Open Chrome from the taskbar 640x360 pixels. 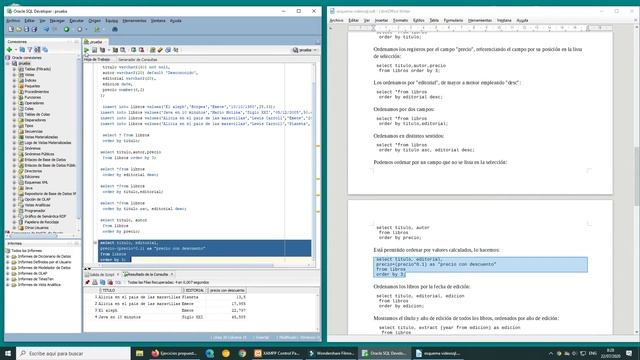242,353
